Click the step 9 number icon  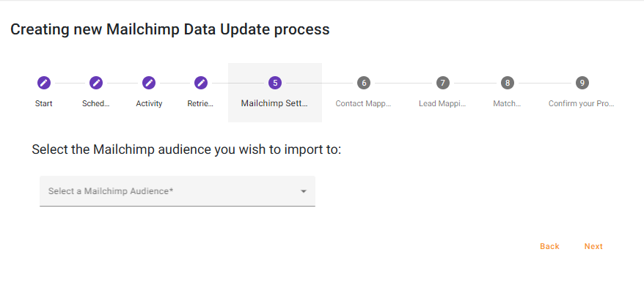tap(582, 83)
